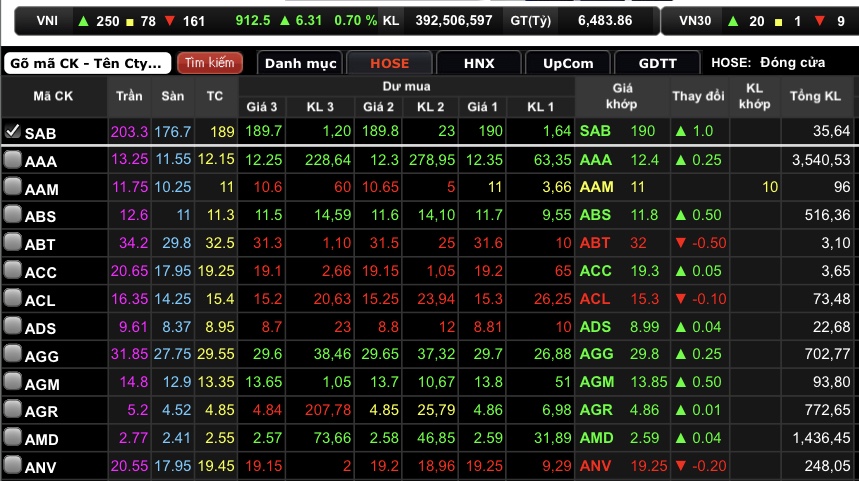Click the SAB up arrow in Thay đổi
Screen dimensions: 859x481
tap(681, 131)
